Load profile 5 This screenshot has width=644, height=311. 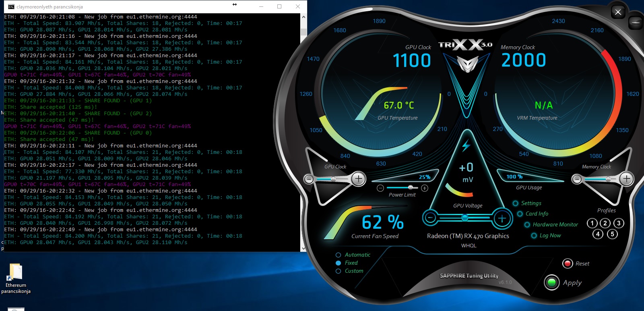point(612,234)
